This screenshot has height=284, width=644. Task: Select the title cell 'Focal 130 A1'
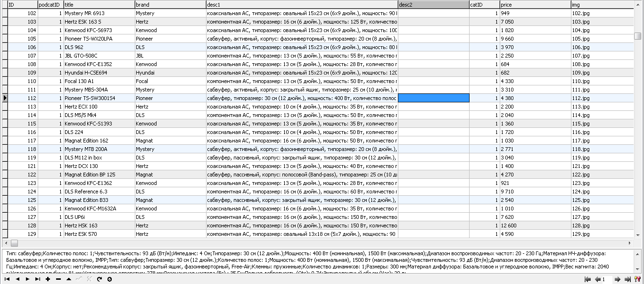[99, 81]
